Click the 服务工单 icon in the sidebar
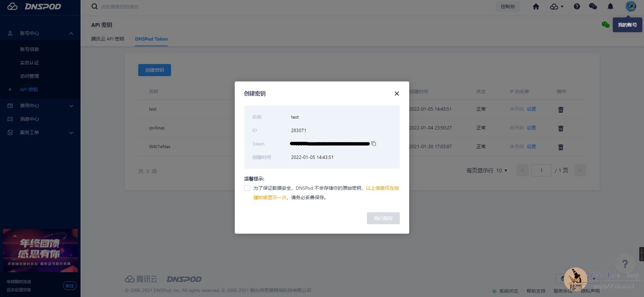This screenshot has width=644, height=297. point(10,132)
